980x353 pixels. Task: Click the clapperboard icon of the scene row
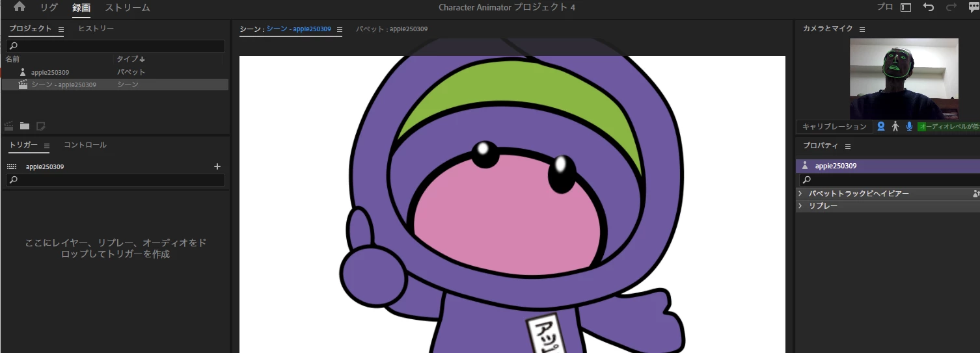click(x=23, y=85)
